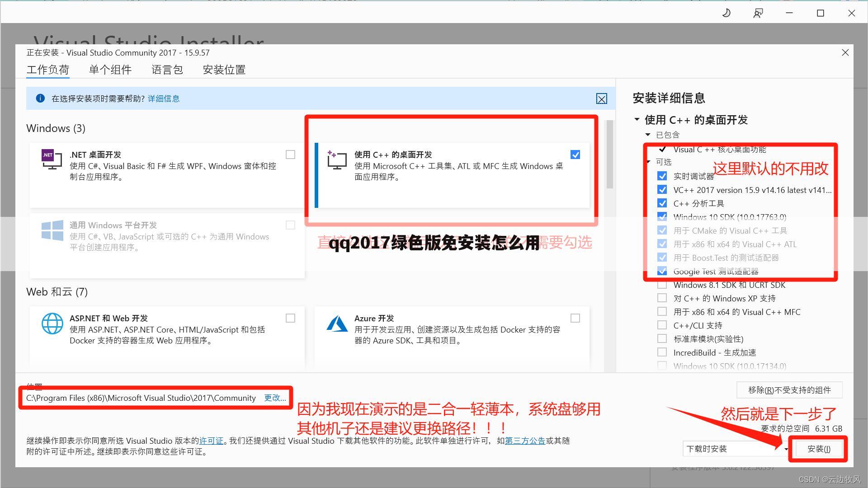Toggle Boost.Test 测试适配器 checkbox
The image size is (868, 488).
[x=662, y=257]
